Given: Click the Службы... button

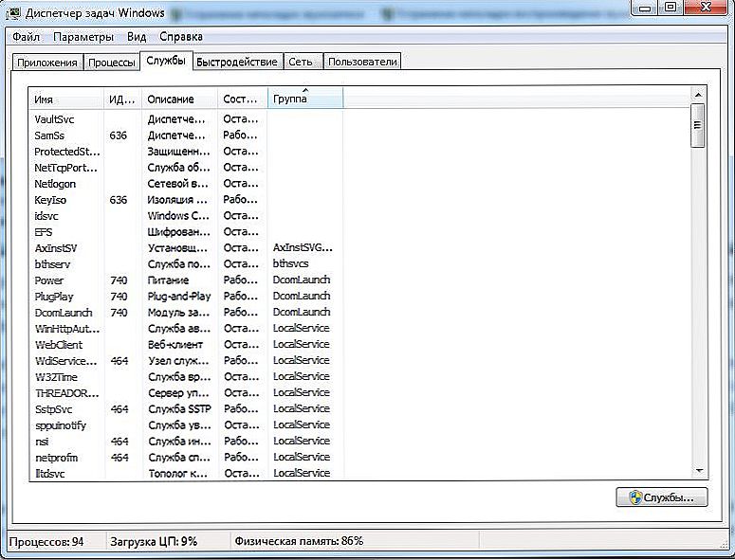Looking at the screenshot, I should (661, 497).
